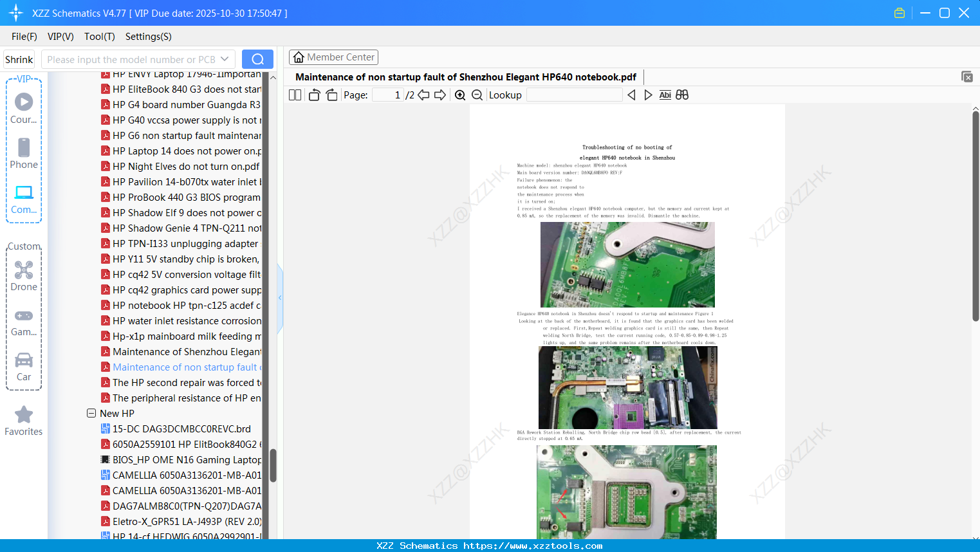Image resolution: width=980 pixels, height=552 pixels.
Task: Click the home icon of Member Center
Action: [x=299, y=57]
